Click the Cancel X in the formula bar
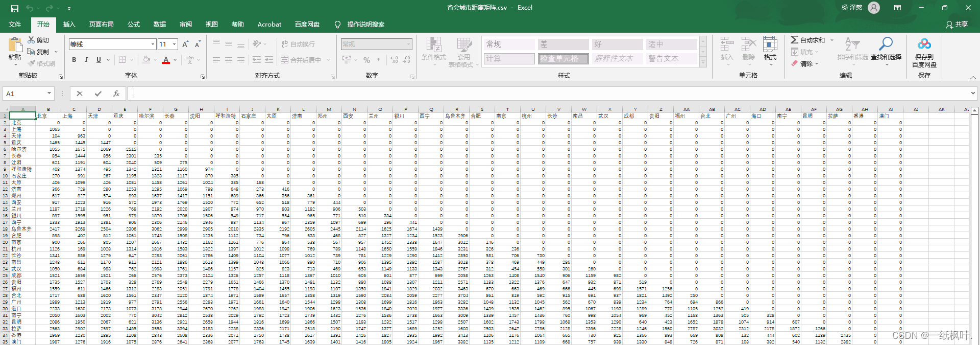Viewport: 980px width, 345px height. tap(80, 94)
